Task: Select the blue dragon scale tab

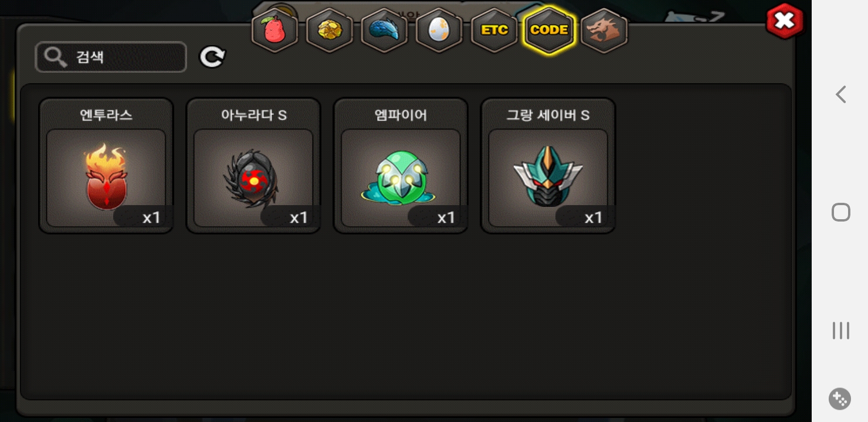Action: 384,30
